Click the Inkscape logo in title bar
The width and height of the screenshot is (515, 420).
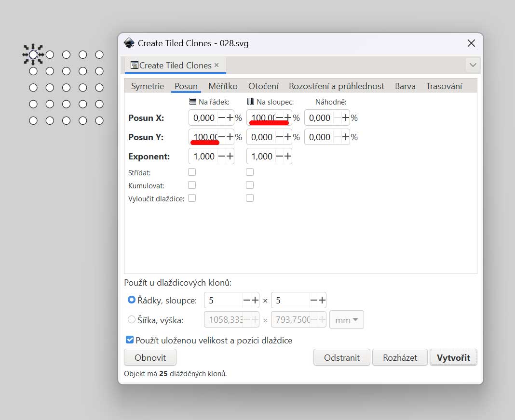point(129,43)
